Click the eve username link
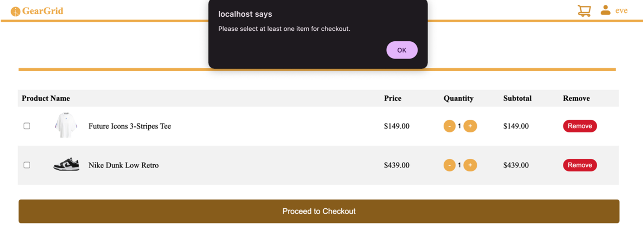The height and width of the screenshot is (236, 644). click(x=621, y=11)
